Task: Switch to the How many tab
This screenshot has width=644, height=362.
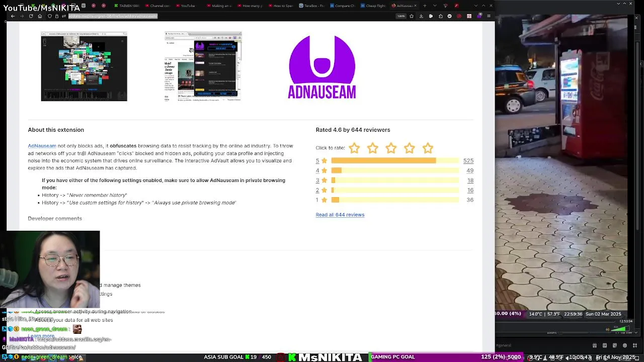Action: tap(249, 6)
